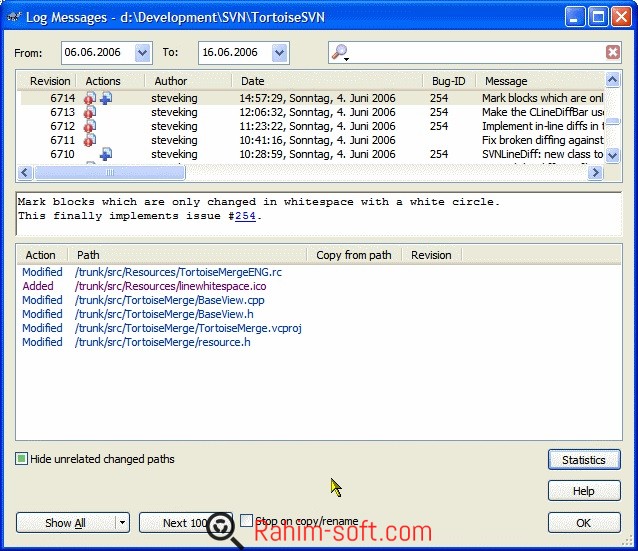Select path /trunk/src/TortoiseMerge/BaseView.h
Screen dimensions: 638x551
point(164,314)
